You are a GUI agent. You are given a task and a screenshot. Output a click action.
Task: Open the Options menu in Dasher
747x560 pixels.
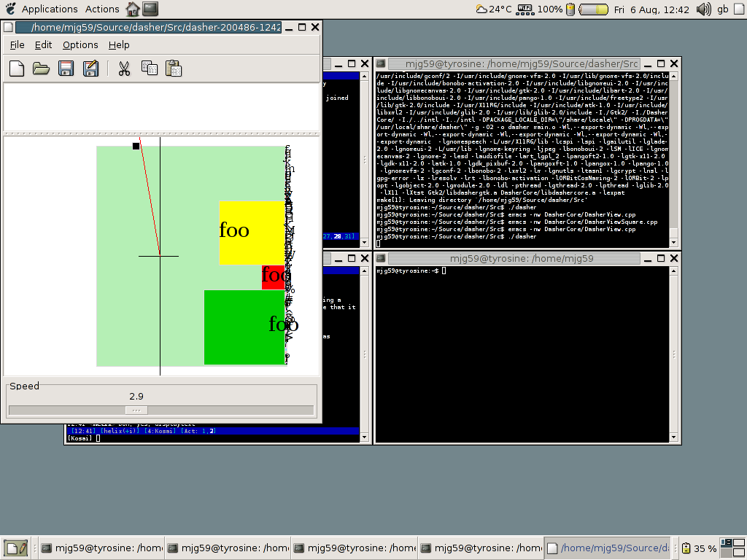click(x=80, y=44)
